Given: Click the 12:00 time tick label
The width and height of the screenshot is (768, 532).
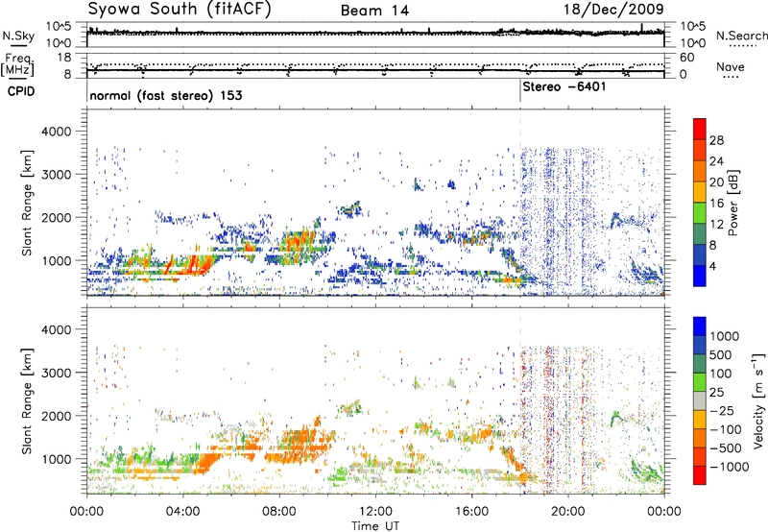Looking at the screenshot, I should tap(375, 512).
